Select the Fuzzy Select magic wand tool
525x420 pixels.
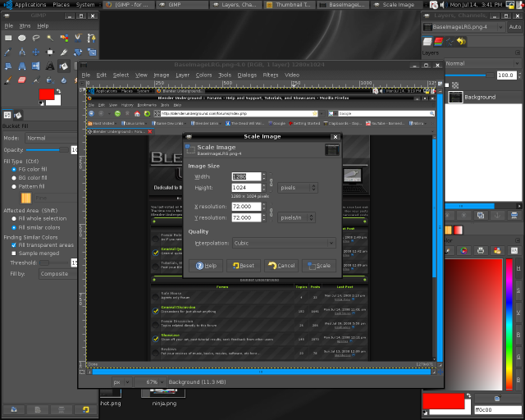(50, 38)
